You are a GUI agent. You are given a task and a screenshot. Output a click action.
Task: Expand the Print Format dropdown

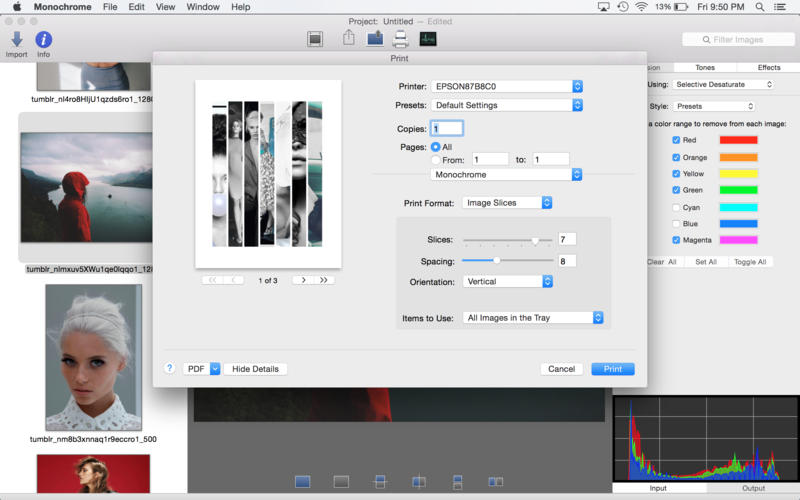click(507, 203)
